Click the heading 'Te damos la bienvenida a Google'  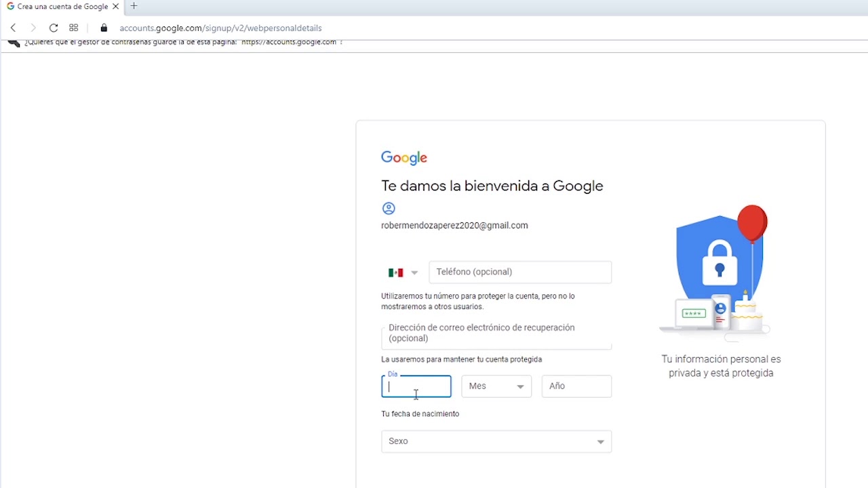pyautogui.click(x=492, y=186)
